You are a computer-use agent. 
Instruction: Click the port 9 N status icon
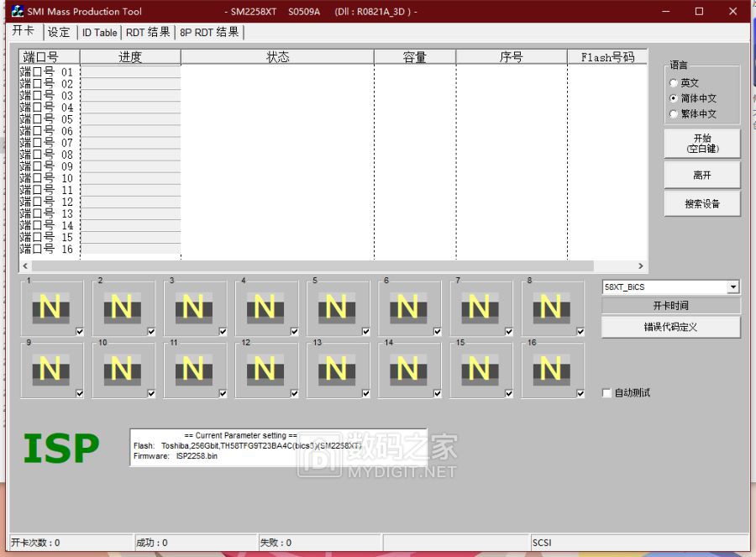(50, 370)
